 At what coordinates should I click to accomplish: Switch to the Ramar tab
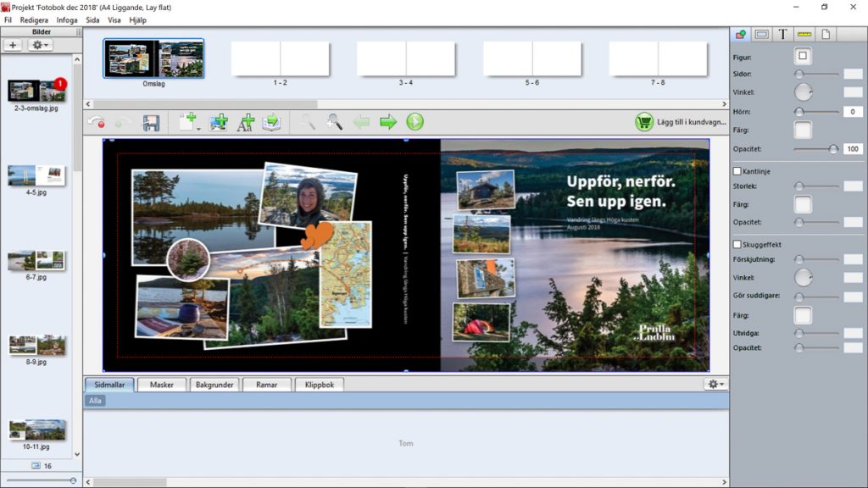[266, 385]
